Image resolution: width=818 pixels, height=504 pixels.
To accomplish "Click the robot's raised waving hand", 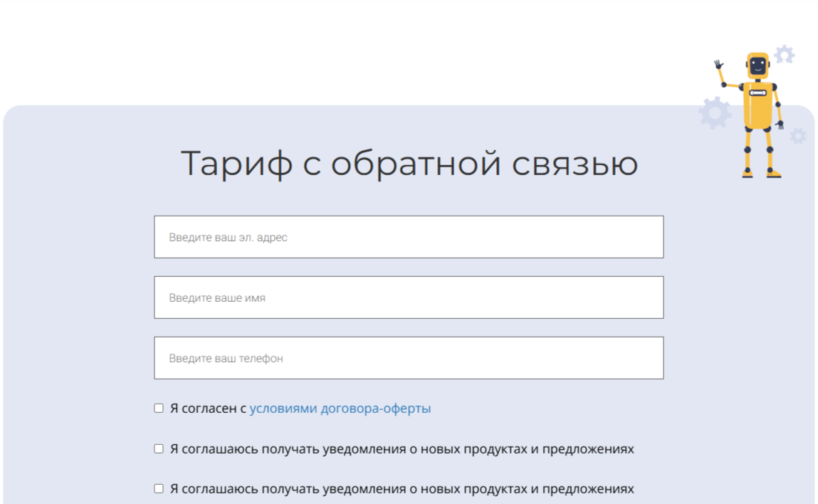I will 718,65.
